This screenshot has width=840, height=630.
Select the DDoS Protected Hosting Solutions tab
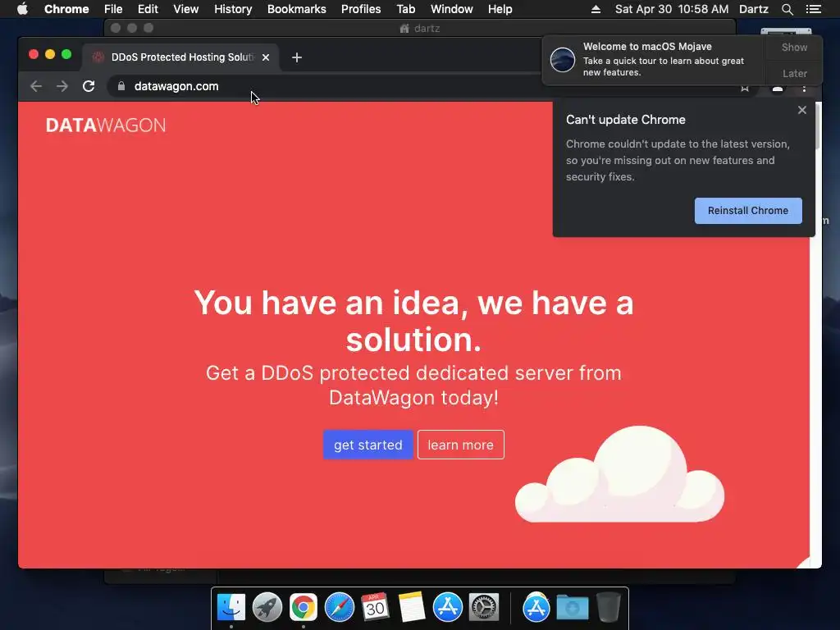(180, 57)
